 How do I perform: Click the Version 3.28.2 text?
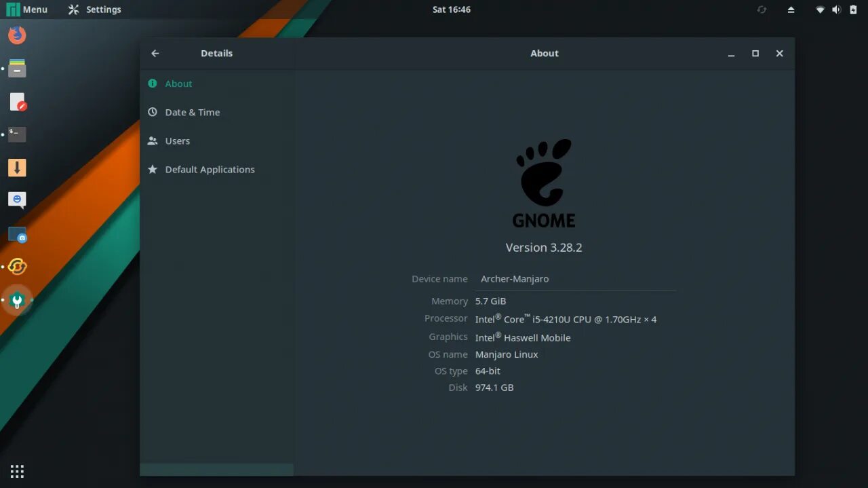[544, 248]
